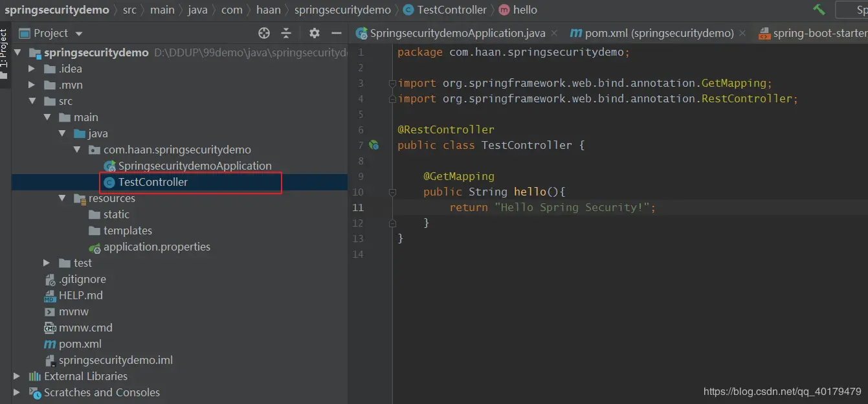Click the run configuration selector box

852,9
